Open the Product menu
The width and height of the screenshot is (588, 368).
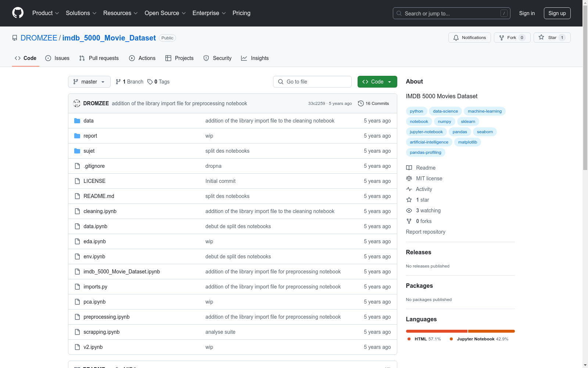pos(46,13)
